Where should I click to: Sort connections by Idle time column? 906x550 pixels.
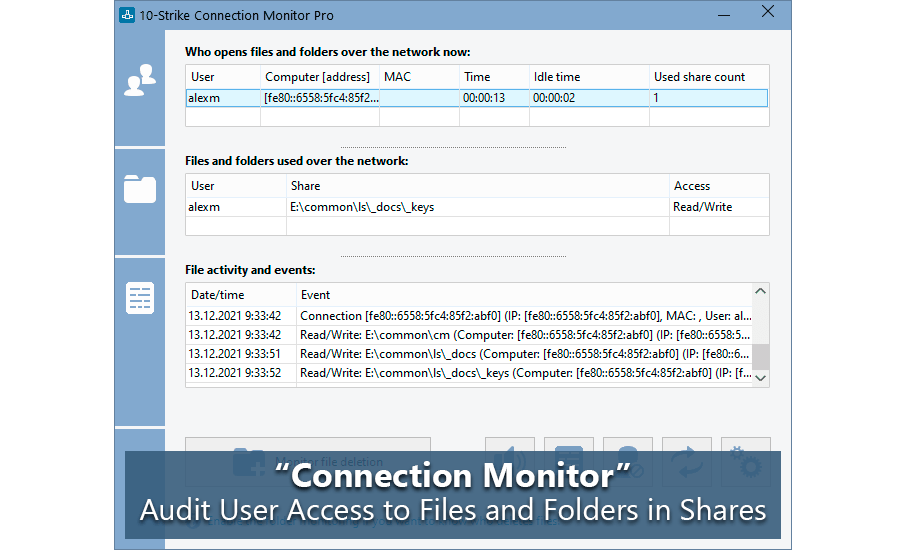coord(588,77)
